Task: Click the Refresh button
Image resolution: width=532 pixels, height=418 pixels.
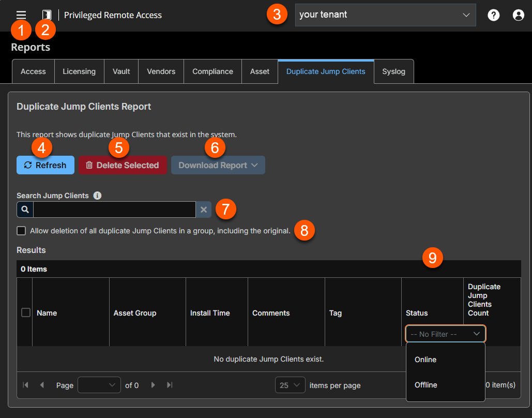Action: 45,165
